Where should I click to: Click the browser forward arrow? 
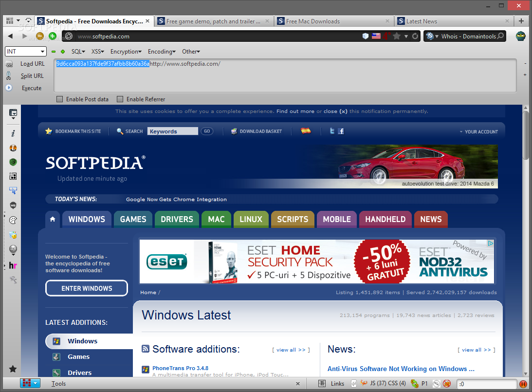click(24, 36)
